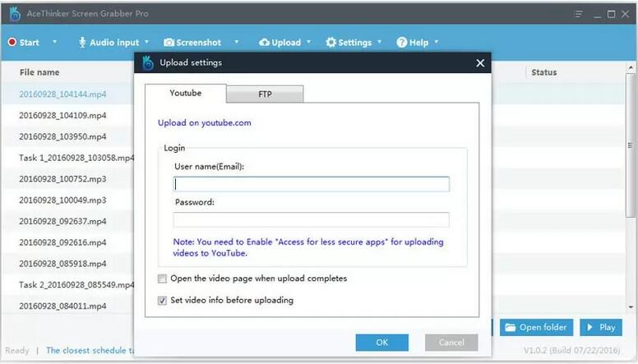
Task: Focus the Password field
Action: pyautogui.click(x=312, y=219)
